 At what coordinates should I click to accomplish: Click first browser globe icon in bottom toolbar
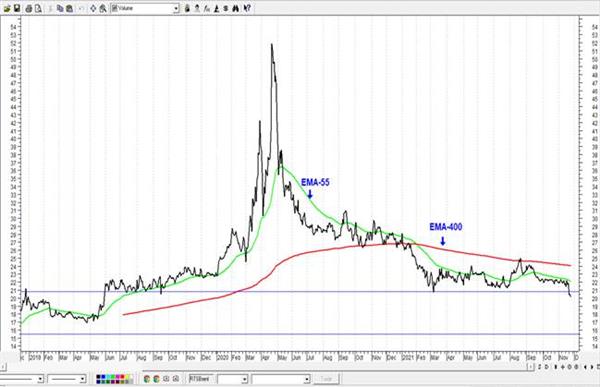147,379
